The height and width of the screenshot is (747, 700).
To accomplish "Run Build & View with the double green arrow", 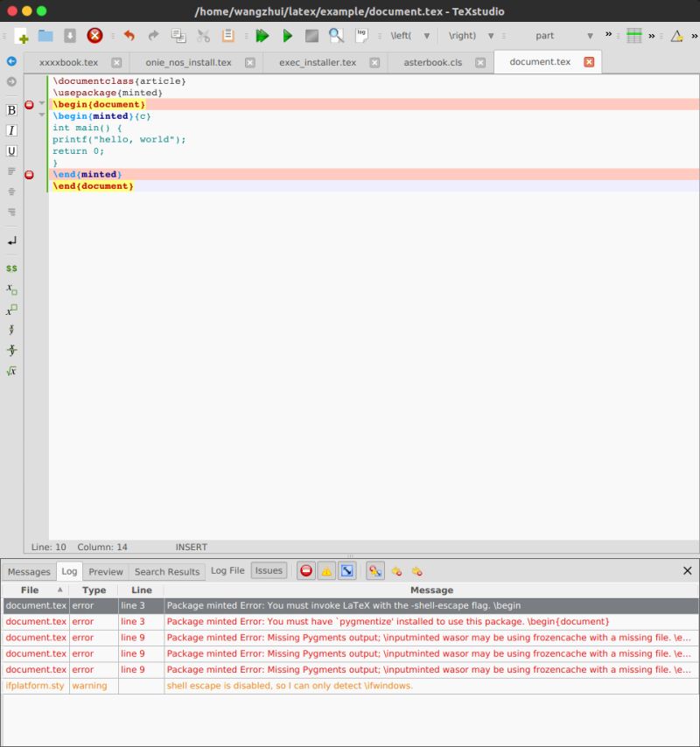I will 262,36.
